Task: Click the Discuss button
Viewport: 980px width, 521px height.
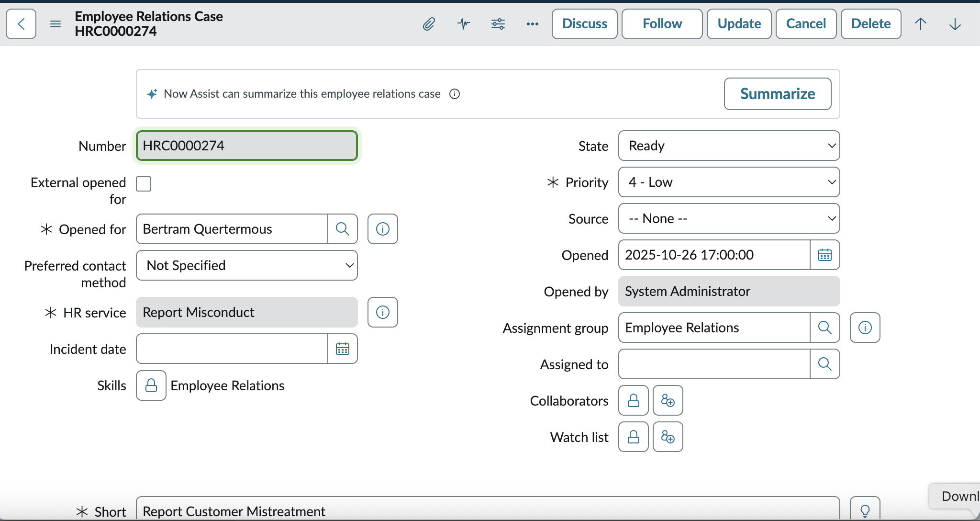Action: [585, 24]
